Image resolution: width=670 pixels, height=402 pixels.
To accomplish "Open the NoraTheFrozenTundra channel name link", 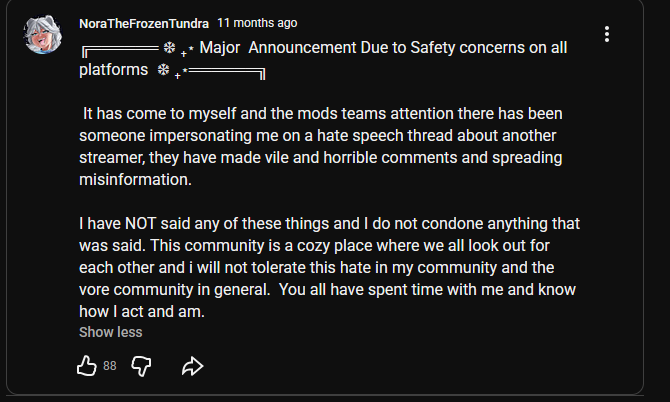I will [x=143, y=22].
